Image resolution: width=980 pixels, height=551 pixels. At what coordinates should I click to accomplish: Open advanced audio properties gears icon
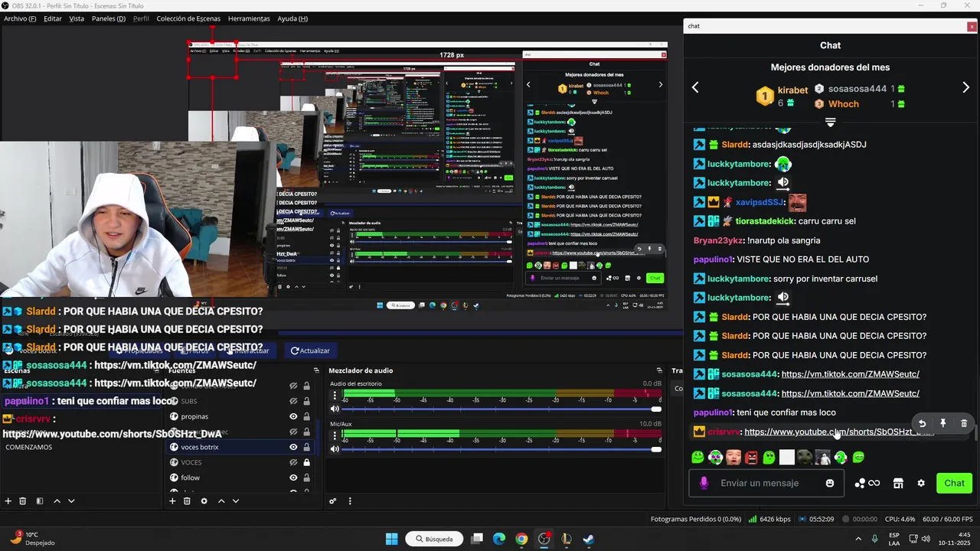click(x=333, y=501)
